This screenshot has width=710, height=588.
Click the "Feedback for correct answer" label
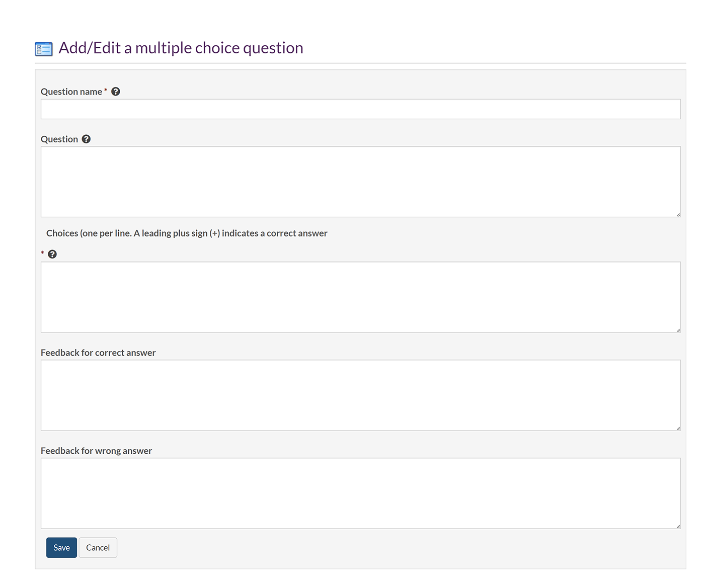click(98, 353)
